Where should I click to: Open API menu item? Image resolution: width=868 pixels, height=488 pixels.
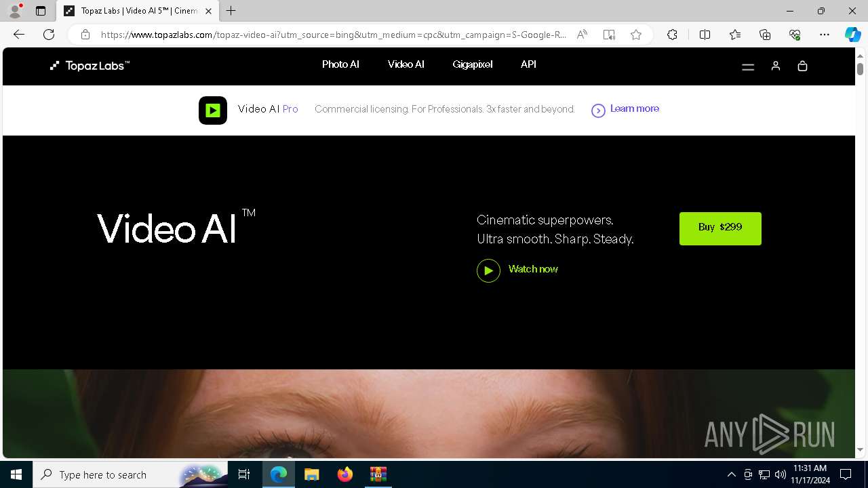coord(528,64)
